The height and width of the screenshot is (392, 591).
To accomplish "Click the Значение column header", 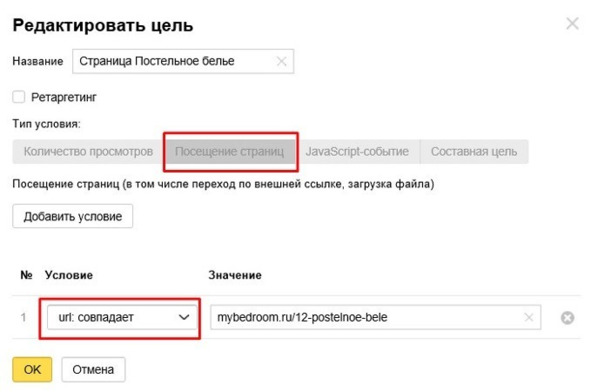I will 235,275.
